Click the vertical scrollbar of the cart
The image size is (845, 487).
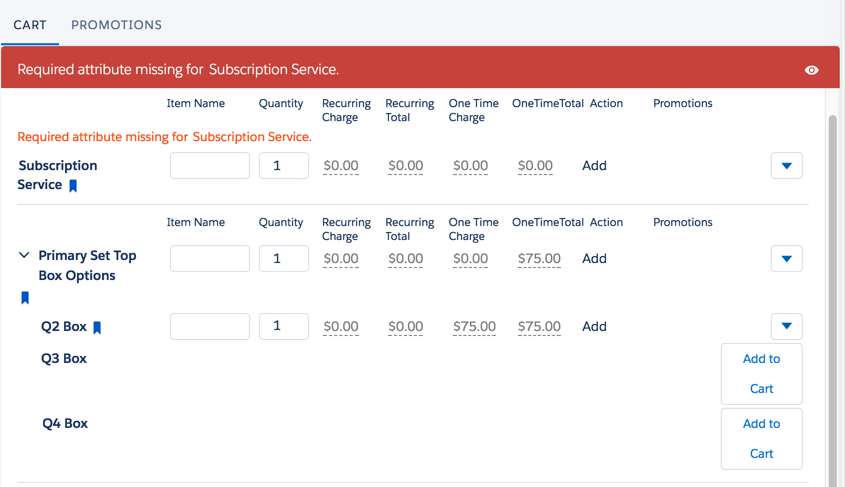point(833,299)
